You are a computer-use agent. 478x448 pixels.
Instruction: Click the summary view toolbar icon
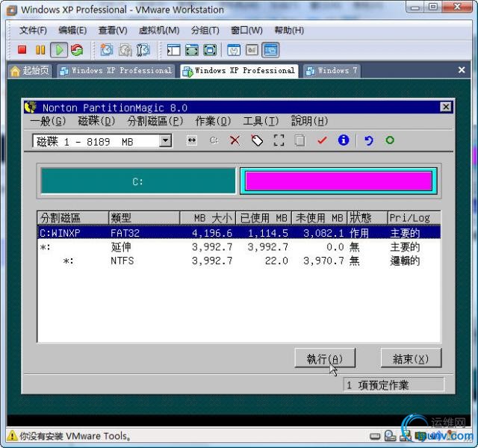coord(234,50)
